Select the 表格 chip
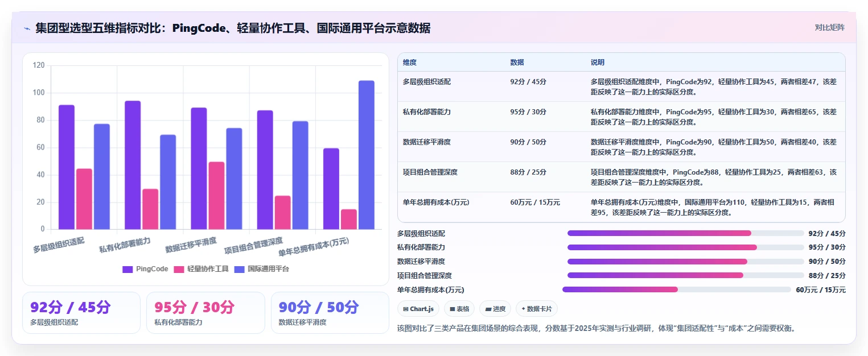This screenshot has width=868, height=356. (459, 309)
